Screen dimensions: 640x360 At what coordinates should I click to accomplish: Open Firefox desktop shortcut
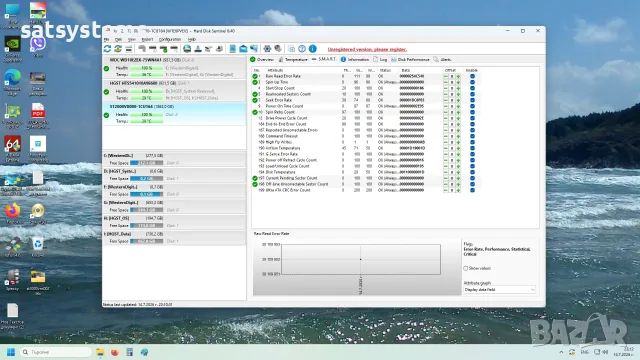tap(12, 213)
